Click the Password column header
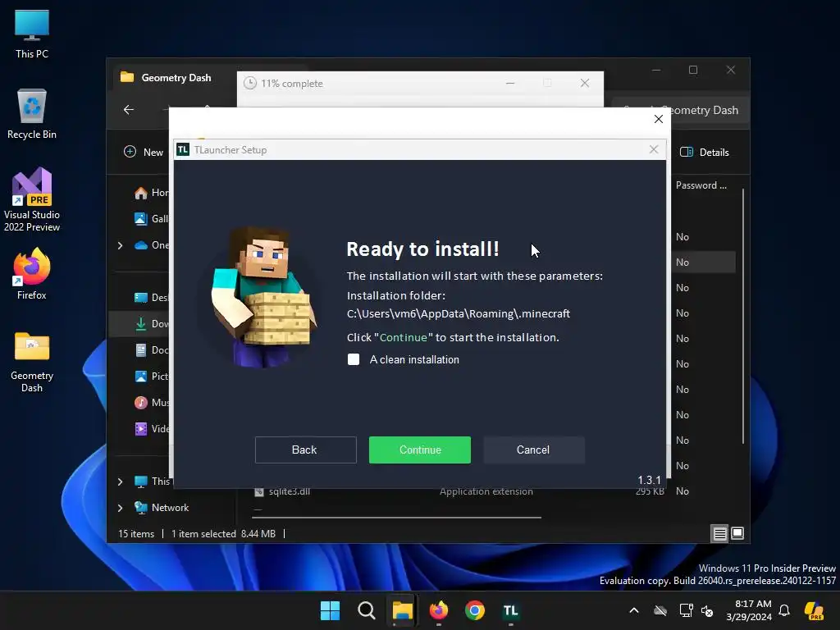This screenshot has width=840, height=630. click(701, 185)
